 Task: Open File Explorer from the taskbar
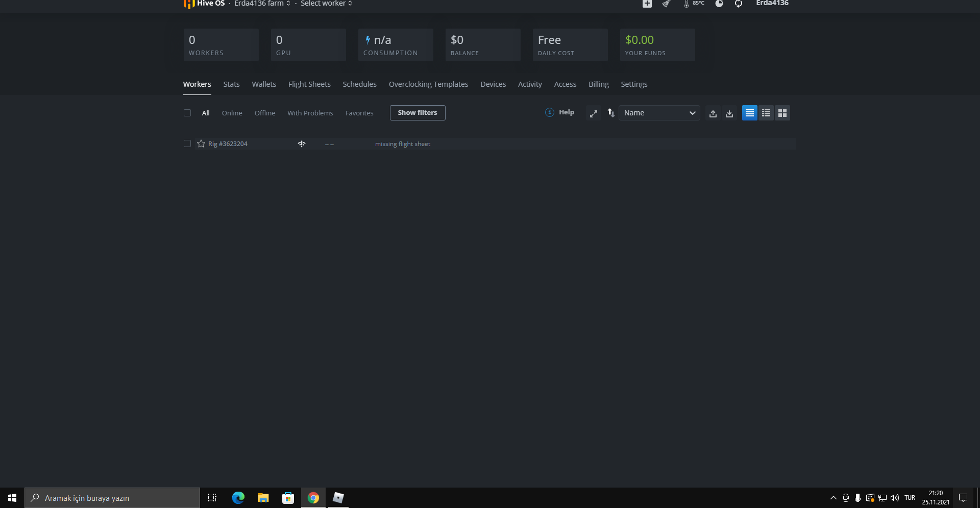(x=263, y=498)
